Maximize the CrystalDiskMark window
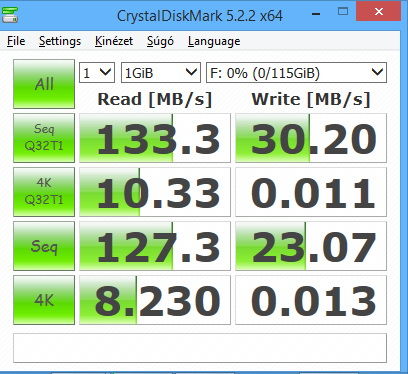This screenshot has height=374, width=408. tap(343, 12)
